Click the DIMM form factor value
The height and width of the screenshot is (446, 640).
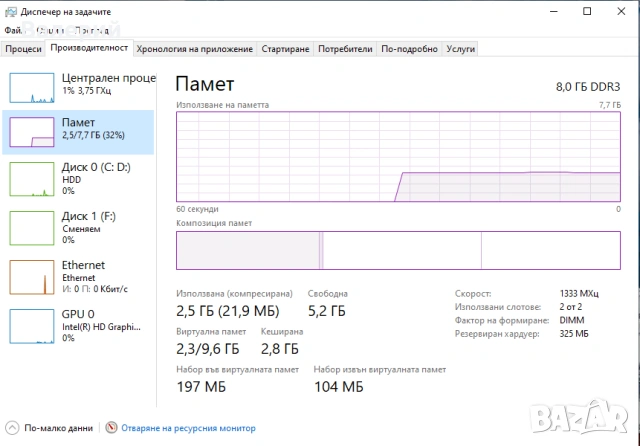pos(572,320)
